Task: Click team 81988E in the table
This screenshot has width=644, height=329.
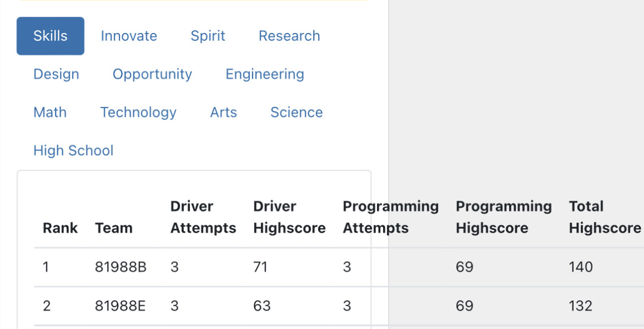Action: [x=121, y=306]
